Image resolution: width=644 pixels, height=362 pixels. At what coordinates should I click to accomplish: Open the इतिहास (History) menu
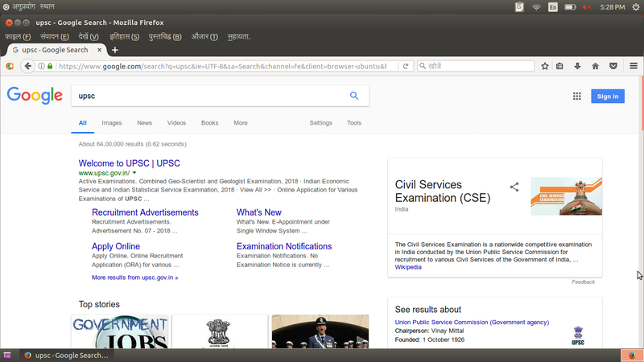[x=124, y=36]
